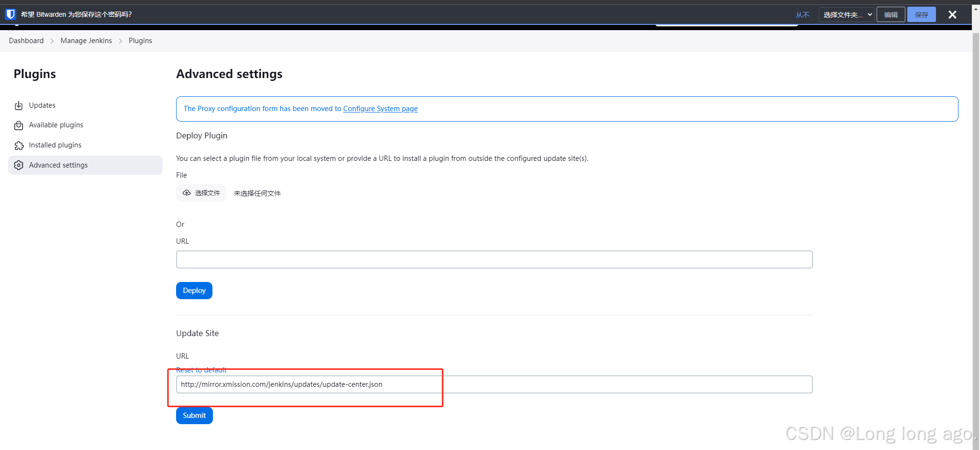The width and height of the screenshot is (980, 450).
Task: Click the Deploy Plugin section title
Action: coord(202,135)
